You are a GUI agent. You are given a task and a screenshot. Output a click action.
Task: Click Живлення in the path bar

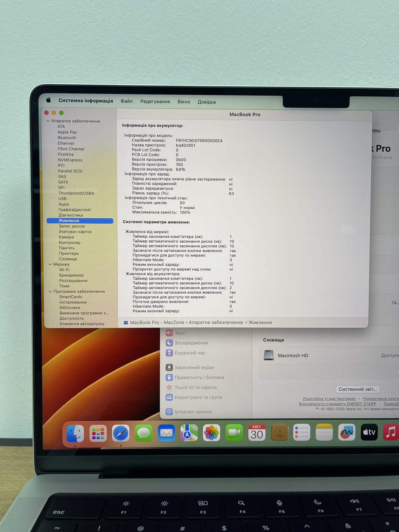point(260,323)
